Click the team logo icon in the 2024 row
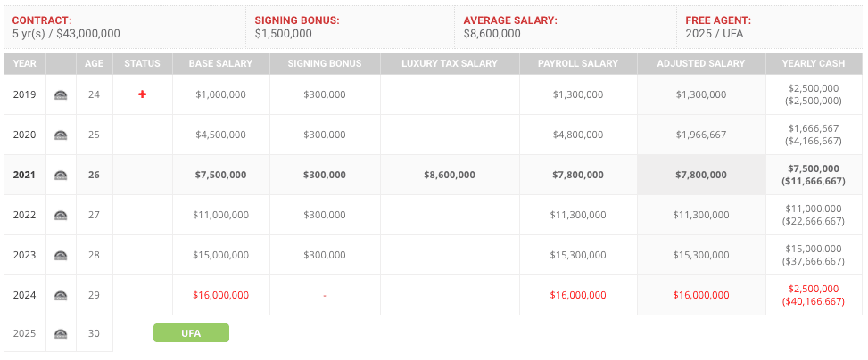Viewport: 868px width, 360px height. click(61, 295)
